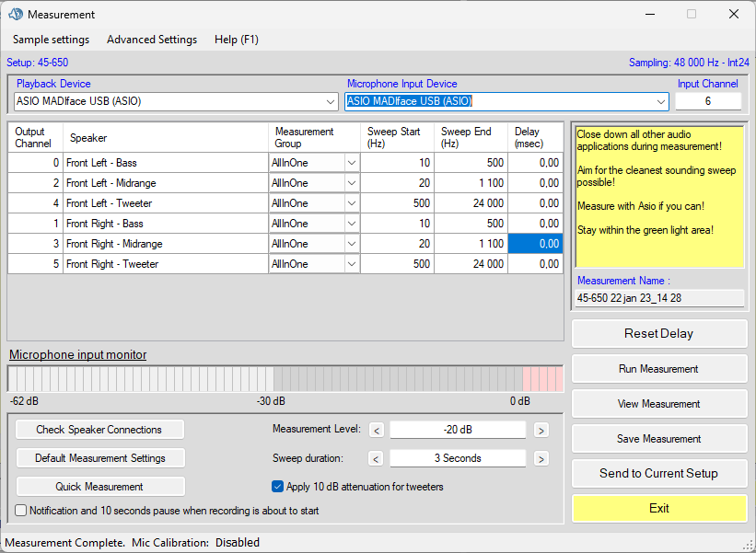Select Sweep End cell for Front Left - Midrange
756x553 pixels.
pos(471,183)
